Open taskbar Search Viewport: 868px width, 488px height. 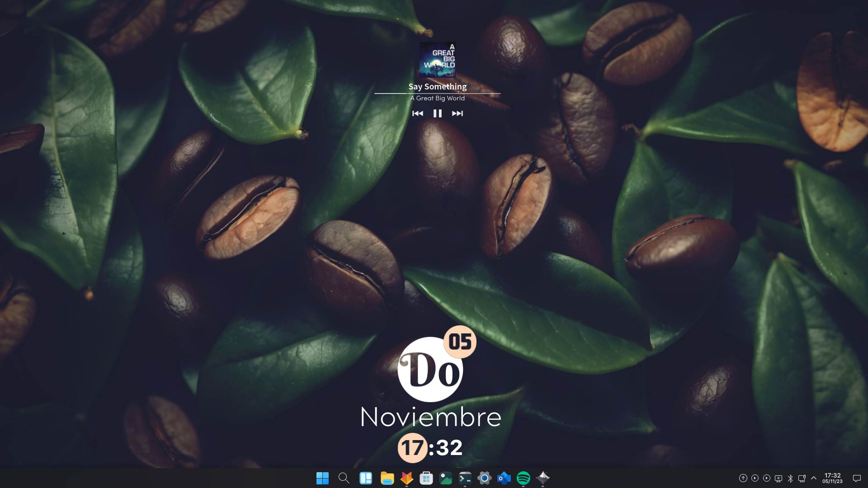(344, 478)
